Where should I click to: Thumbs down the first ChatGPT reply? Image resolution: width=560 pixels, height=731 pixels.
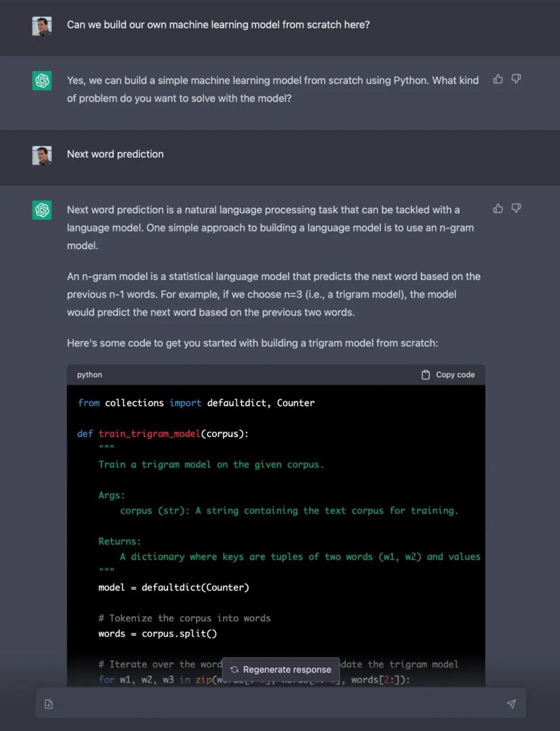click(516, 79)
